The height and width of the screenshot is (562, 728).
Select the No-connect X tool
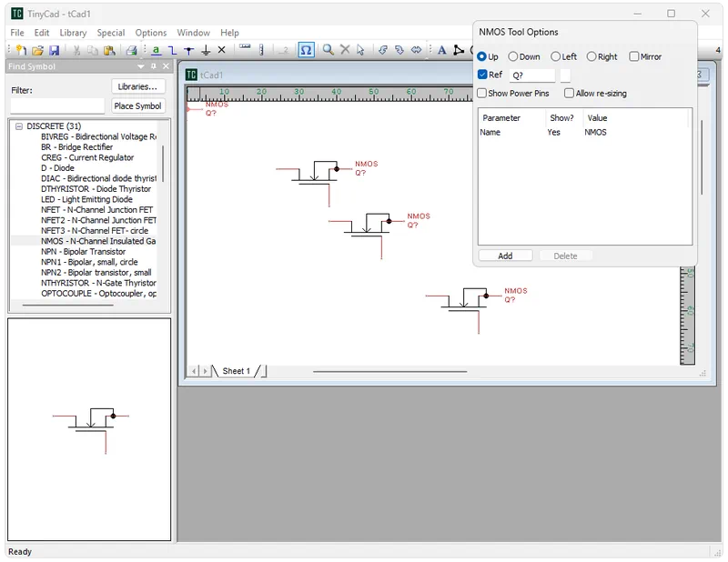click(221, 50)
